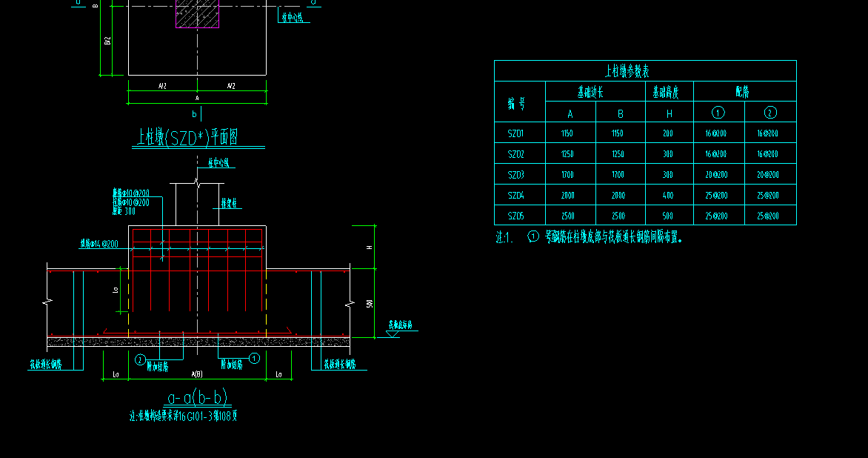Select the SZD3 row label
868x458 pixels.
click(x=515, y=175)
